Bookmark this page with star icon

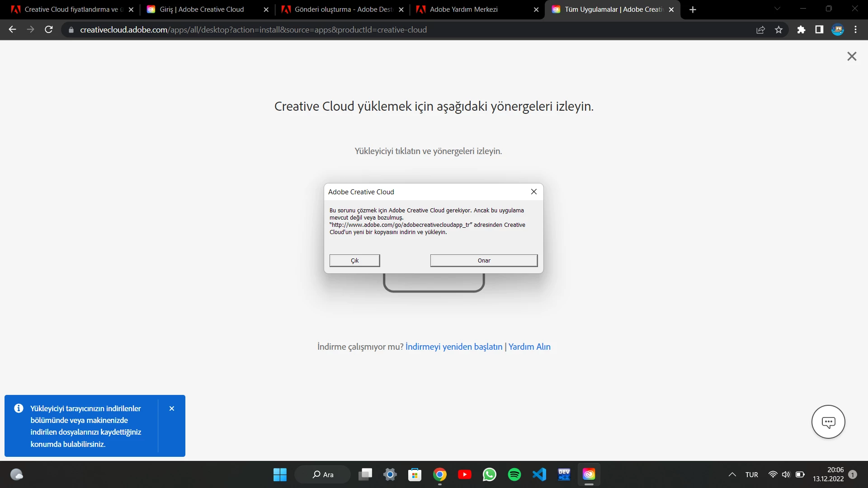(x=778, y=30)
